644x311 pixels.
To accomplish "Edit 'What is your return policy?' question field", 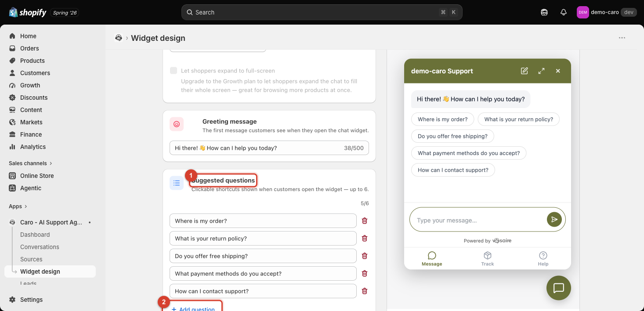I will (263, 239).
